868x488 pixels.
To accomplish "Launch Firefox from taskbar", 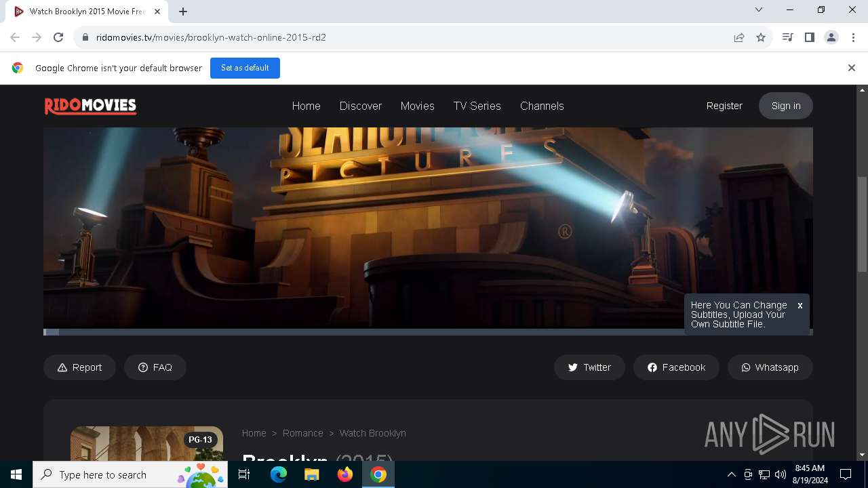I will (345, 474).
